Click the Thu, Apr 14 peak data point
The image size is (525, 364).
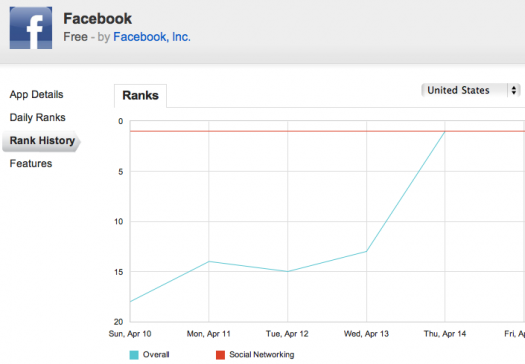[x=445, y=131]
